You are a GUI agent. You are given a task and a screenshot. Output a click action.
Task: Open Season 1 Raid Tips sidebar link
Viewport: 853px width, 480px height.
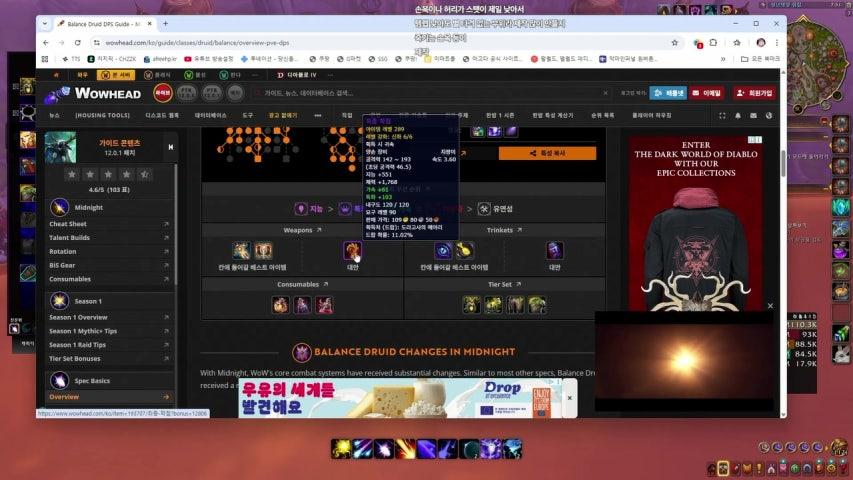[x=77, y=344]
